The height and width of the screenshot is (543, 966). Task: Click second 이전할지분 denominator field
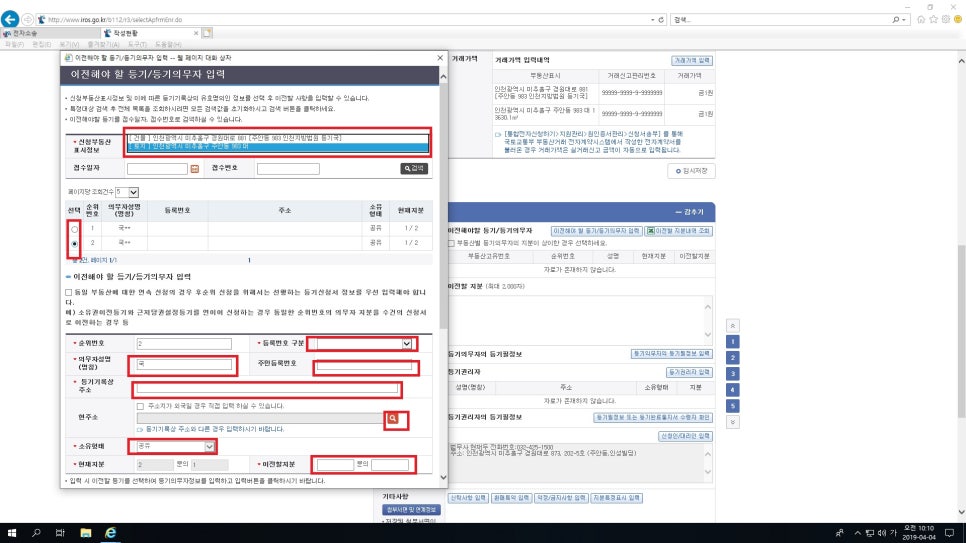click(x=390, y=464)
